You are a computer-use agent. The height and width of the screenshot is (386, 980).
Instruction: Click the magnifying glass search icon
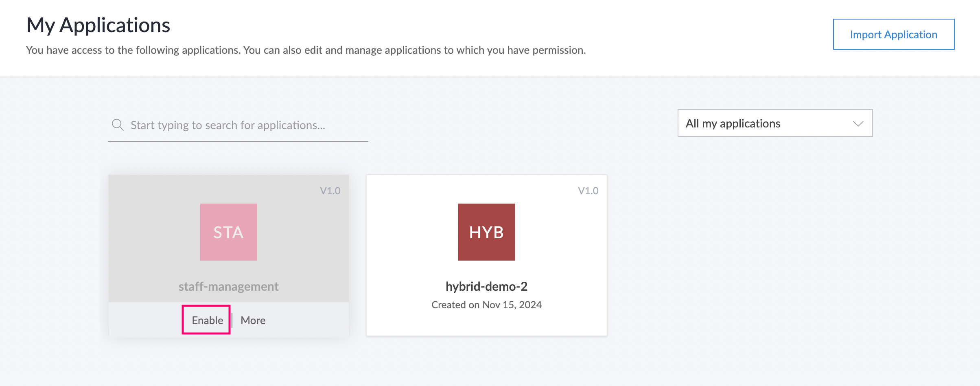pos(118,125)
